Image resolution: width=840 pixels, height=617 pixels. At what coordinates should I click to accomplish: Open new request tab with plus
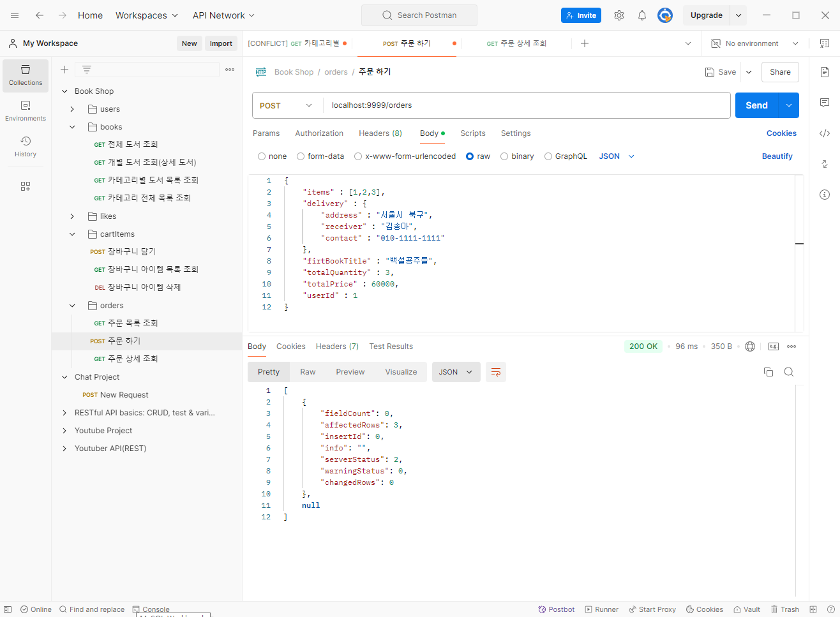pyautogui.click(x=585, y=43)
